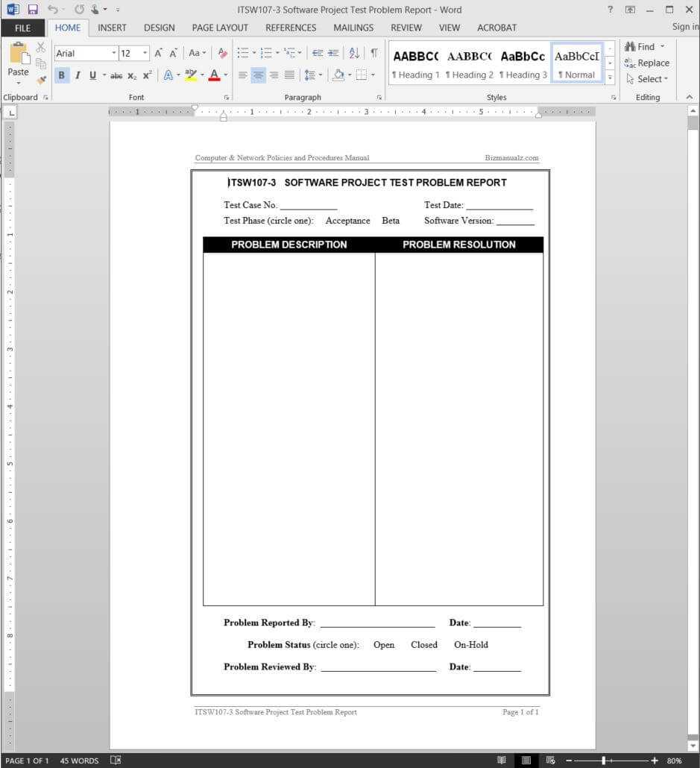Toggle Italic formatting
The image size is (700, 768).
[77, 75]
